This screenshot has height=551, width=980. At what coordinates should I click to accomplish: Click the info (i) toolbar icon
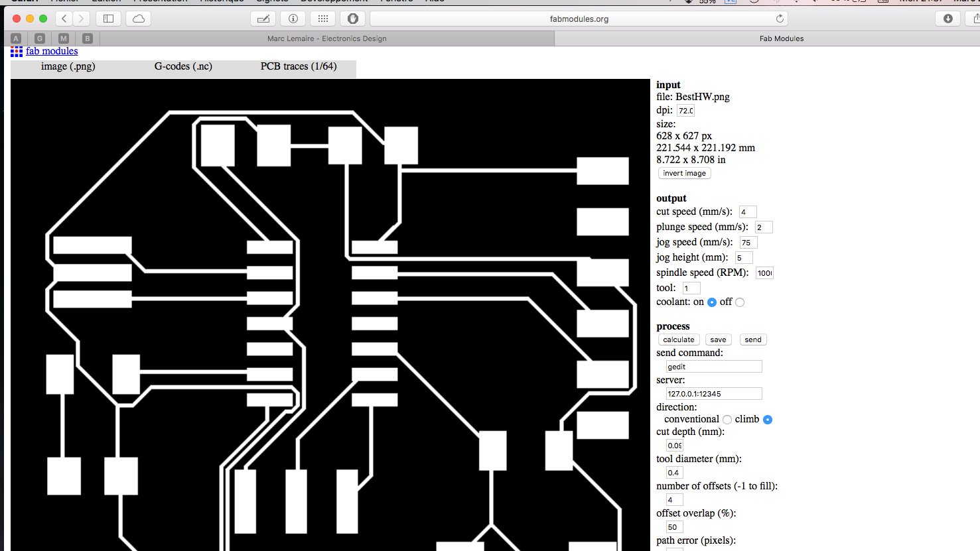pyautogui.click(x=293, y=19)
